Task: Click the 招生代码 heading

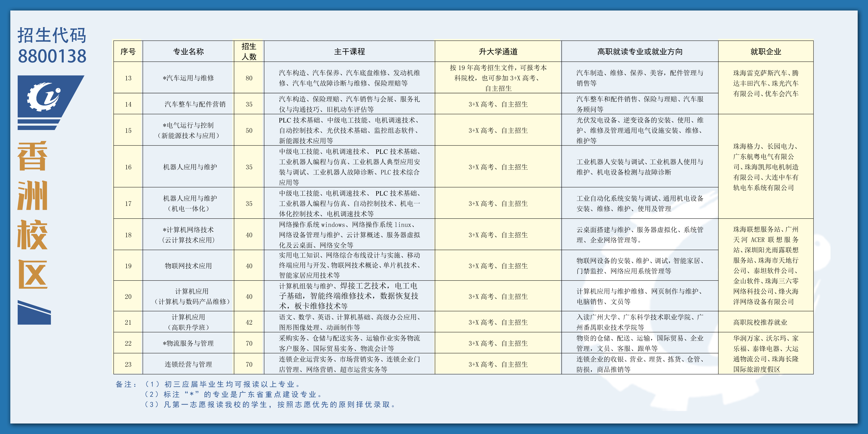Action: click(x=52, y=35)
